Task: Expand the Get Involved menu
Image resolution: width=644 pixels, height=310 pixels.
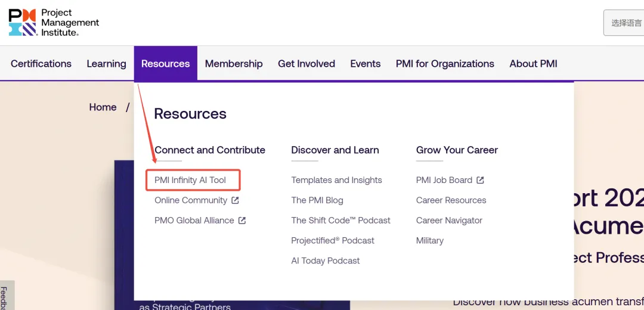Action: tap(306, 64)
